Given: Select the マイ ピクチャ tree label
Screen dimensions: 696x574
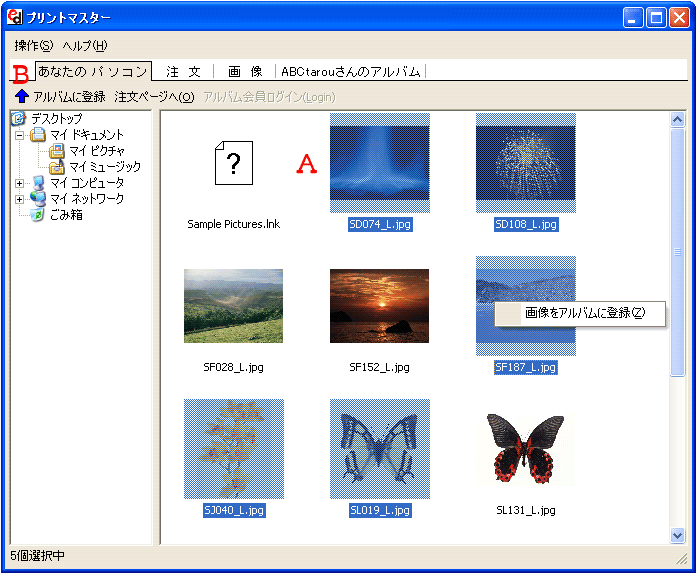Looking at the screenshot, I should point(97,151).
